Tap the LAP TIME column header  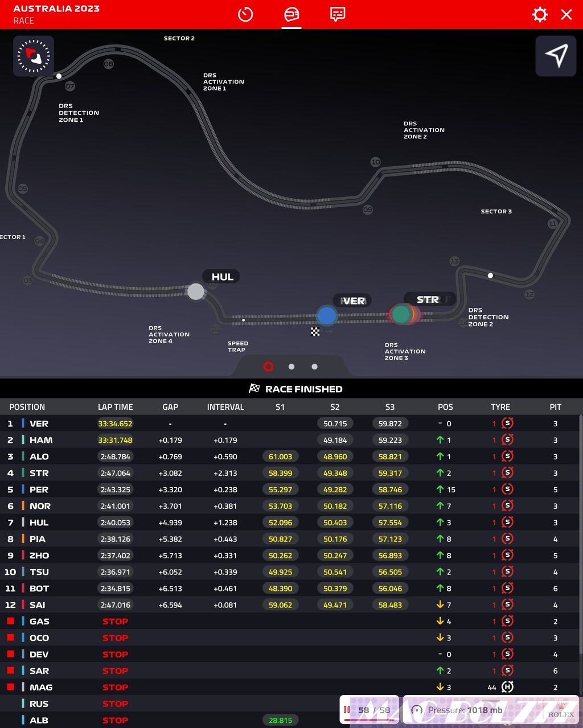pos(115,407)
